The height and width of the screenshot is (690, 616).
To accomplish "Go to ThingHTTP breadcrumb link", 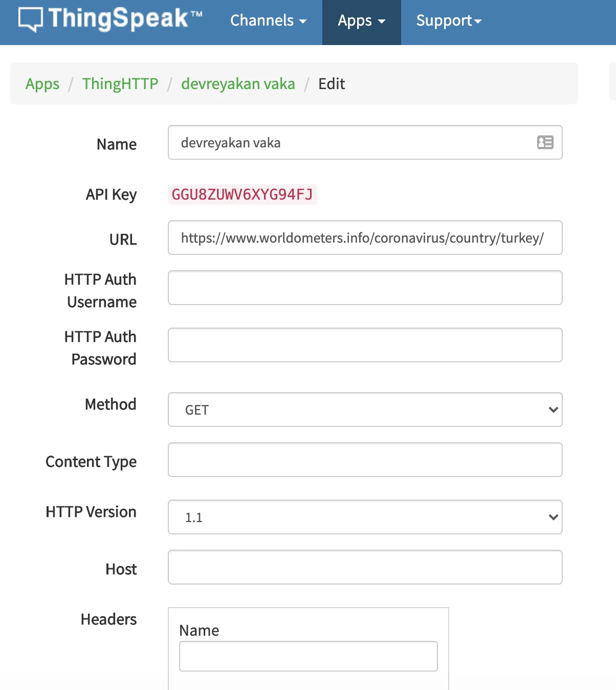I will 120,83.
